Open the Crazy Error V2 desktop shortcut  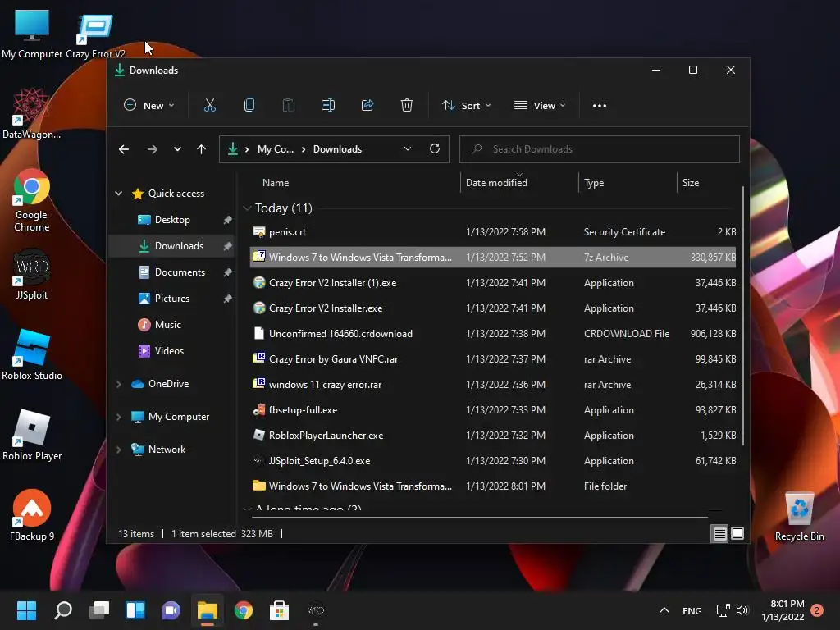[x=95, y=35]
